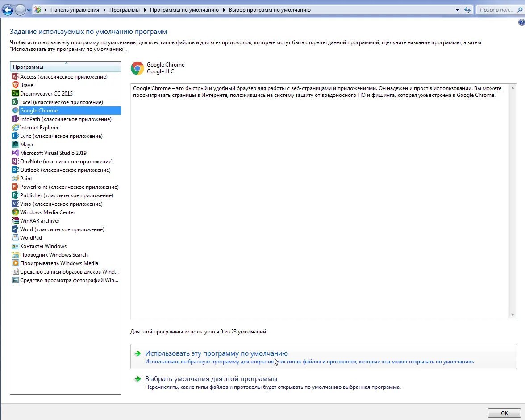
Task: Sort list by Программы column header
Action: click(66, 67)
